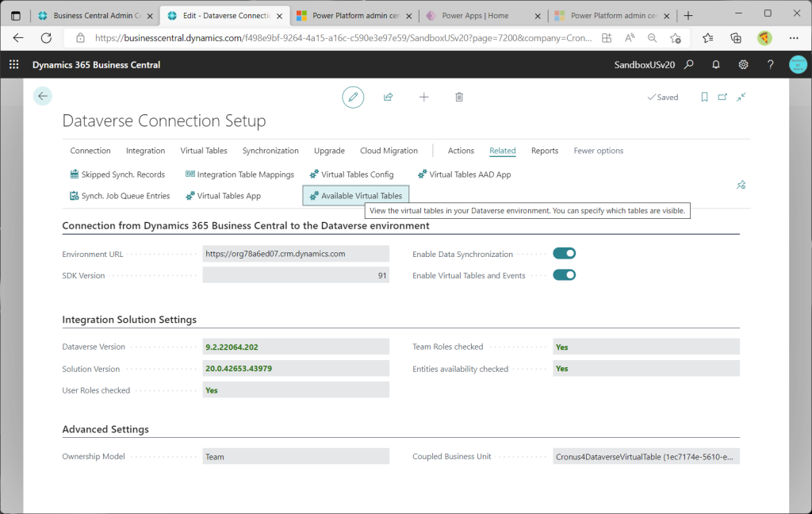Create a new record with the plus icon
Screen dimensions: 812x514
423,97
